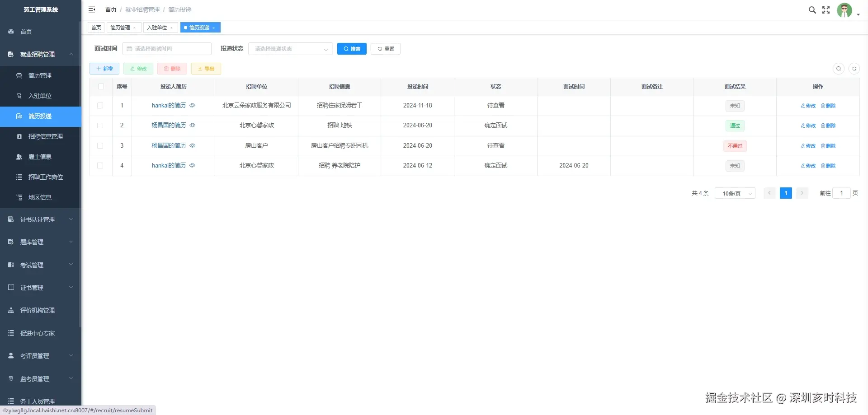Image resolution: width=868 pixels, height=415 pixels.
Task: Click the 招聘信息管理 sidebar icon
Action: pyautogui.click(x=19, y=136)
